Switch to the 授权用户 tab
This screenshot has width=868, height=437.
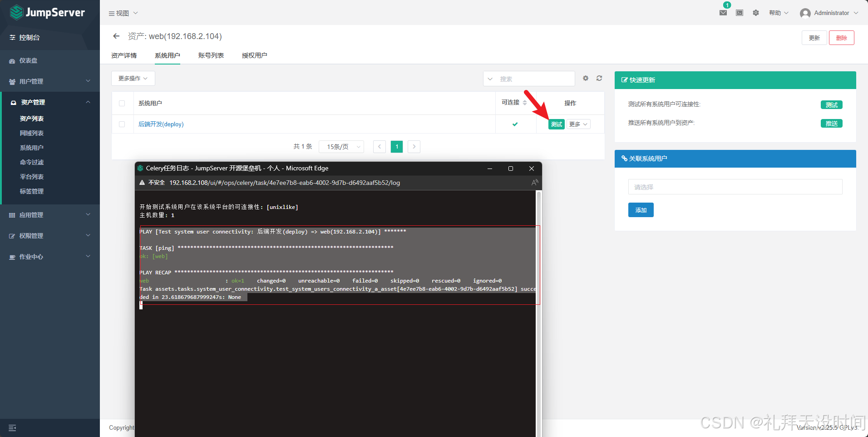coord(255,55)
